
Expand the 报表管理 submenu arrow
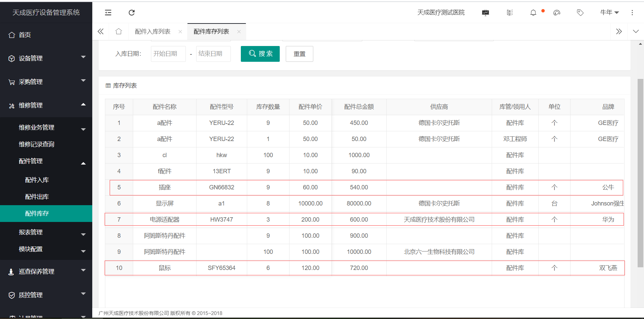(84, 234)
